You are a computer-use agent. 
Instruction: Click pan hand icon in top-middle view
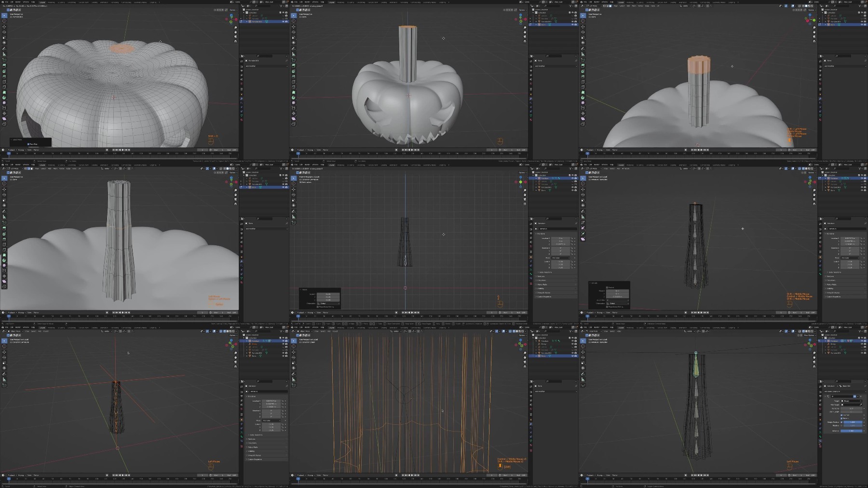[525, 32]
